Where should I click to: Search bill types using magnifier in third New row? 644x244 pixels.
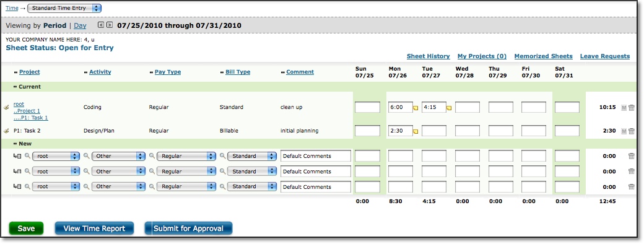tap(222, 186)
